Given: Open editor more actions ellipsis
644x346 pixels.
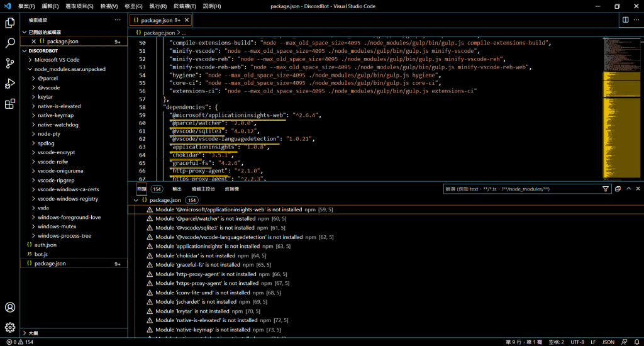Looking at the screenshot, I should point(636,20).
